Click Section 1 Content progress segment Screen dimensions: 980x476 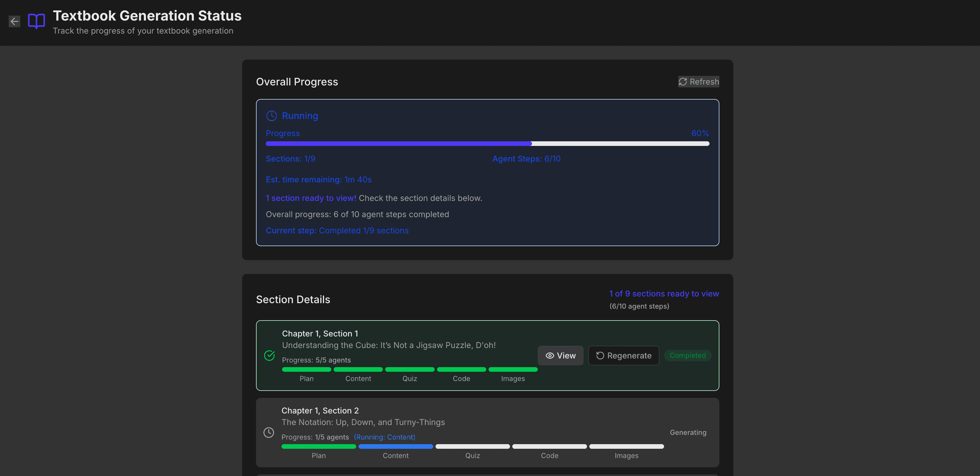[x=358, y=369]
